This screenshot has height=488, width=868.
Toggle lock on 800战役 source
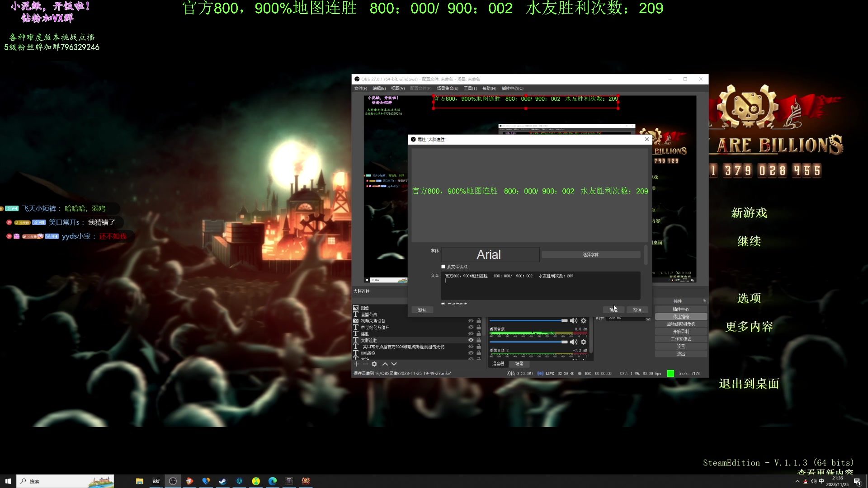[x=478, y=353]
